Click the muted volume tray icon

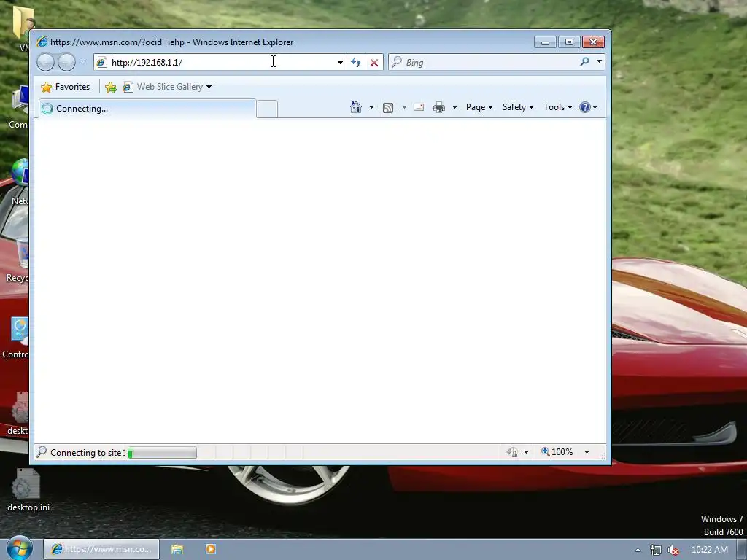pos(673,550)
